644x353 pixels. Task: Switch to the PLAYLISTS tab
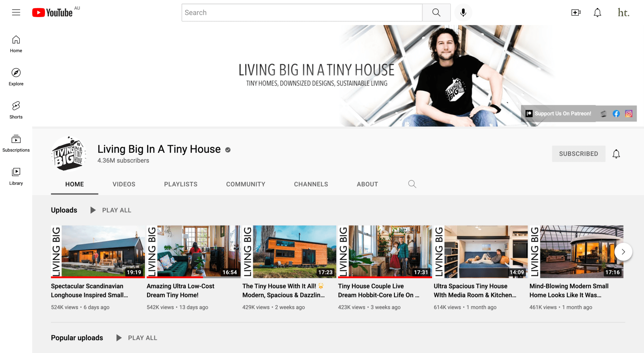181,184
